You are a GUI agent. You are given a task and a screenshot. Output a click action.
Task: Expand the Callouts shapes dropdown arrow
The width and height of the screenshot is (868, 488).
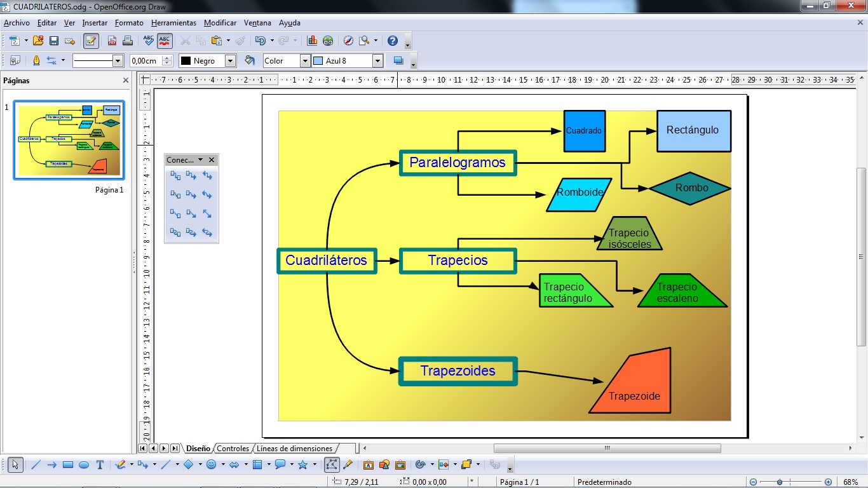[x=292, y=464]
